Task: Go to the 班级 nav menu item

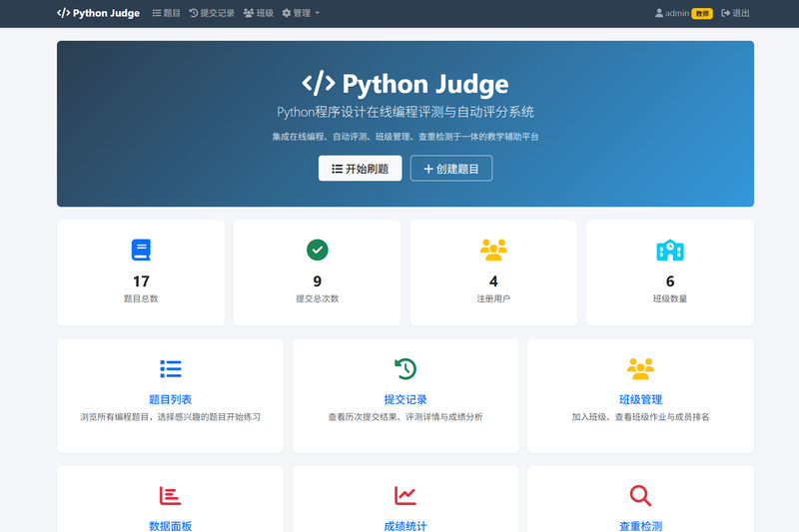Action: click(x=259, y=13)
